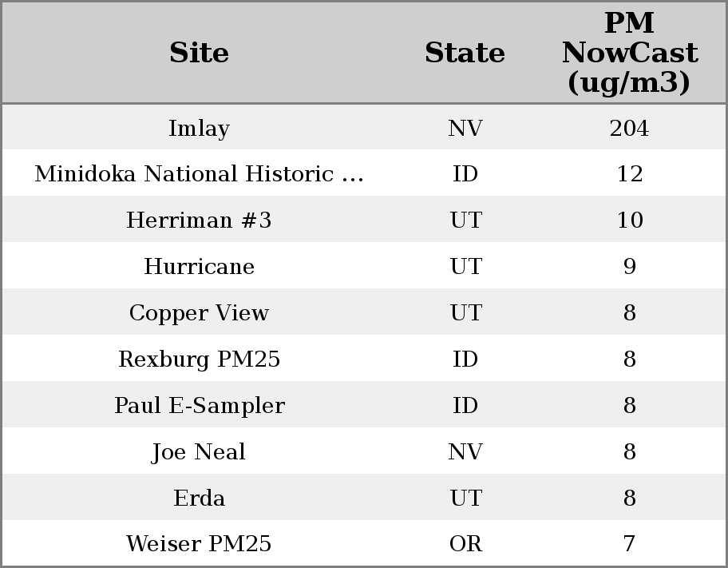Screen dimensions: 728x568
Task: Click the 204 PM value
Action: coord(629,129)
